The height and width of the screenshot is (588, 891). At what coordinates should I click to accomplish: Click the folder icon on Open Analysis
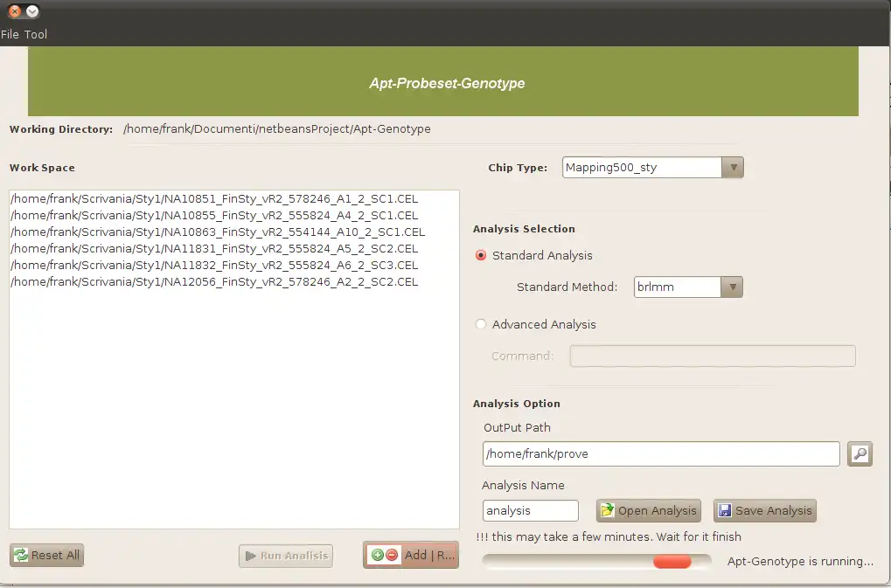[607, 510]
